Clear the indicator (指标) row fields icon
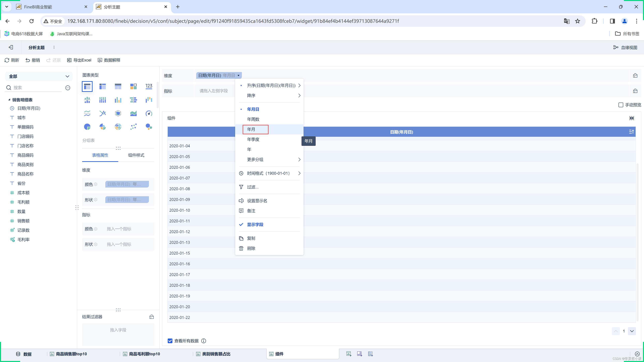 pyautogui.click(x=635, y=91)
